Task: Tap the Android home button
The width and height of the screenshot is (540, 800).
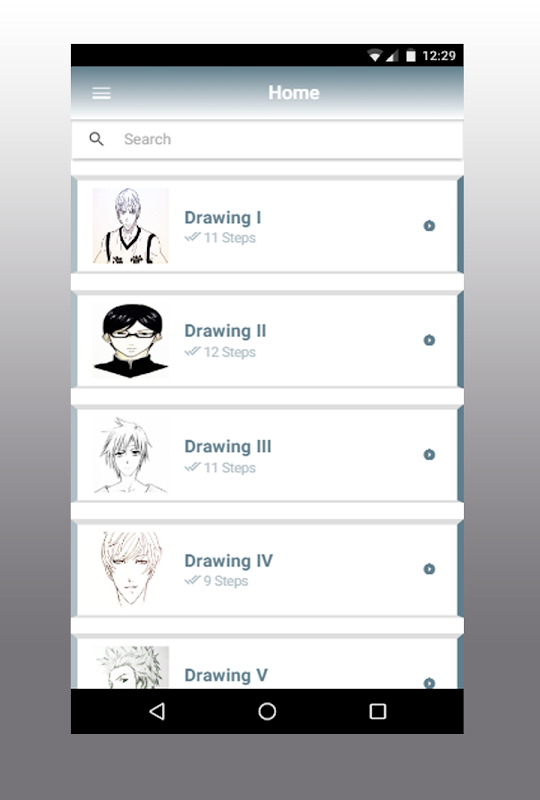Action: point(267,711)
